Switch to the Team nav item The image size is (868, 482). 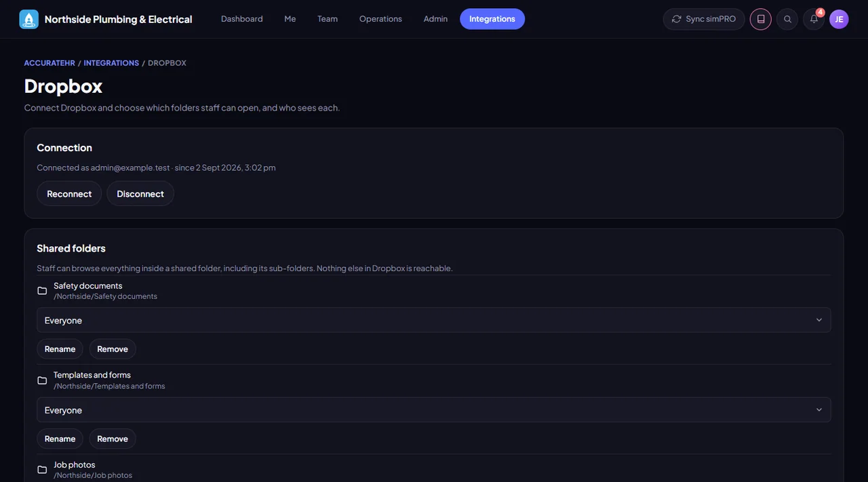click(x=328, y=19)
